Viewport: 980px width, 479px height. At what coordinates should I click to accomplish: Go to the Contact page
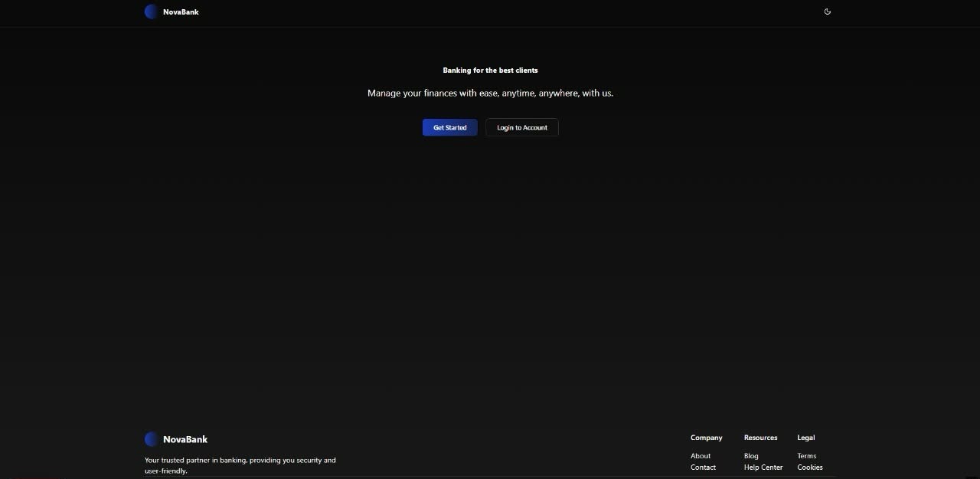tap(703, 468)
